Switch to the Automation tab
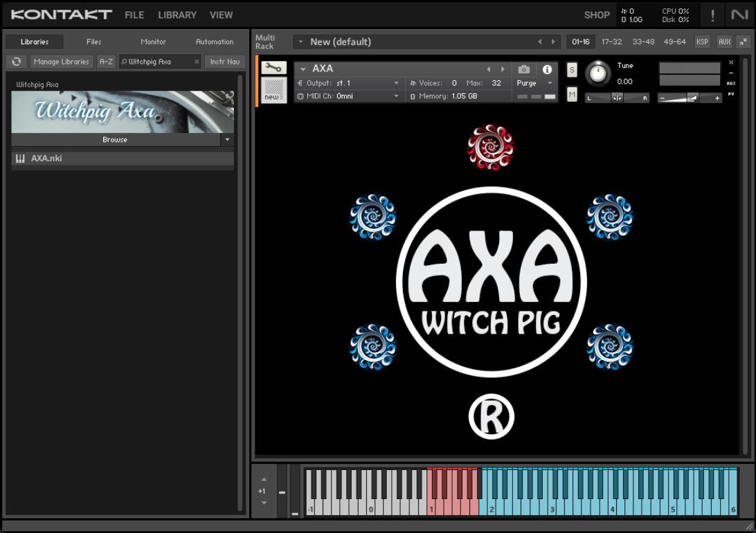 pyautogui.click(x=215, y=42)
